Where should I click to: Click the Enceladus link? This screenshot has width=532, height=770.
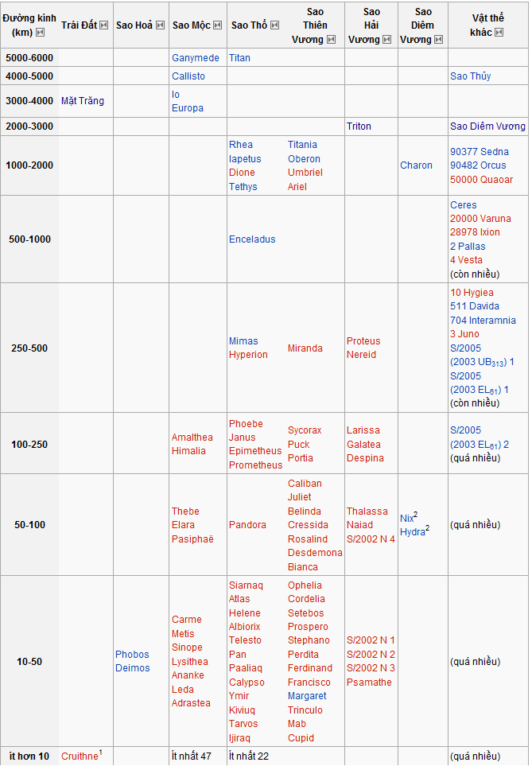click(252, 239)
